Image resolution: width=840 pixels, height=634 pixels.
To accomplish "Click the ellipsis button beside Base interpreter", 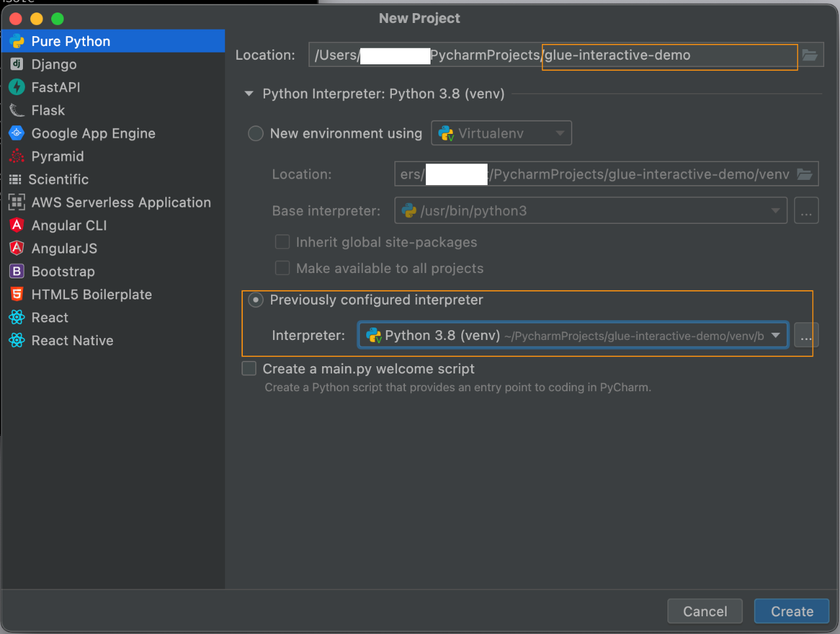I will pos(807,211).
